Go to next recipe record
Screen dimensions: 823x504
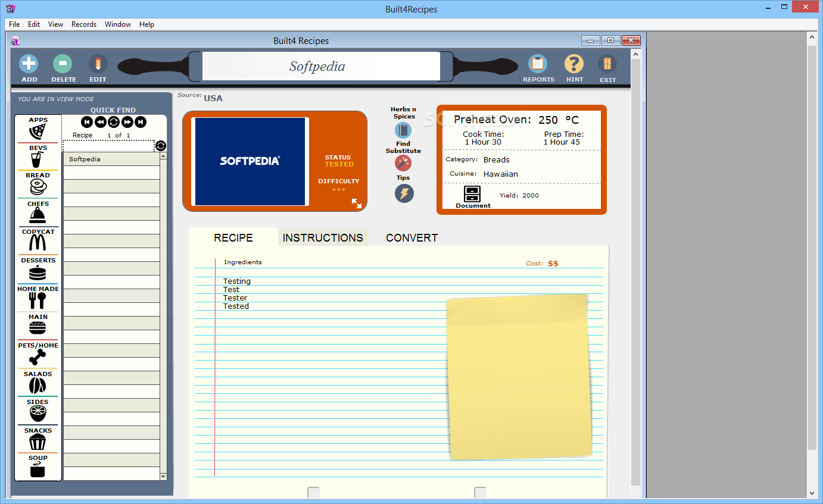pos(127,122)
